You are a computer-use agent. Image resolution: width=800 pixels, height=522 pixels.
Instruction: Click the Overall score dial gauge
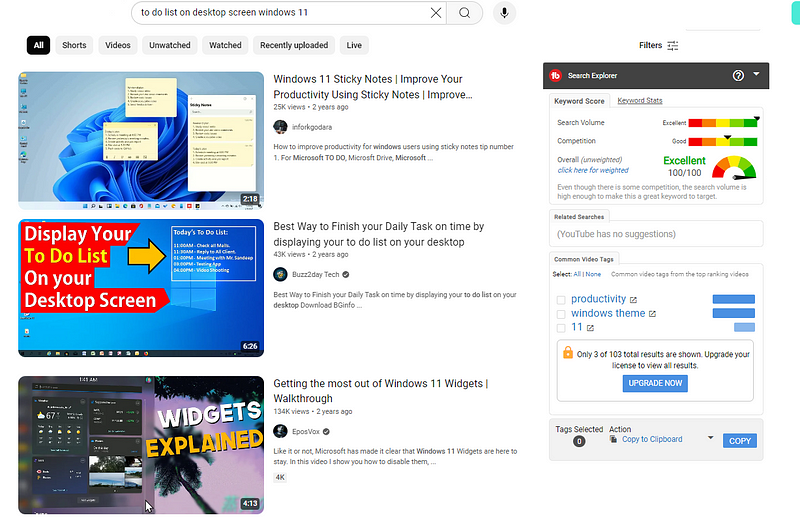tap(734, 167)
